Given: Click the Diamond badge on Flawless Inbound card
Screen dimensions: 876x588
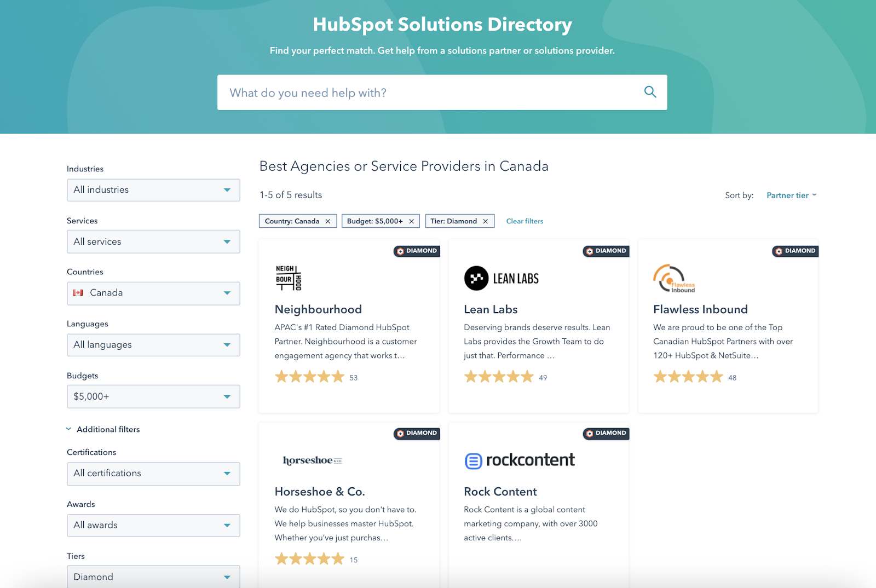Looking at the screenshot, I should [x=796, y=251].
